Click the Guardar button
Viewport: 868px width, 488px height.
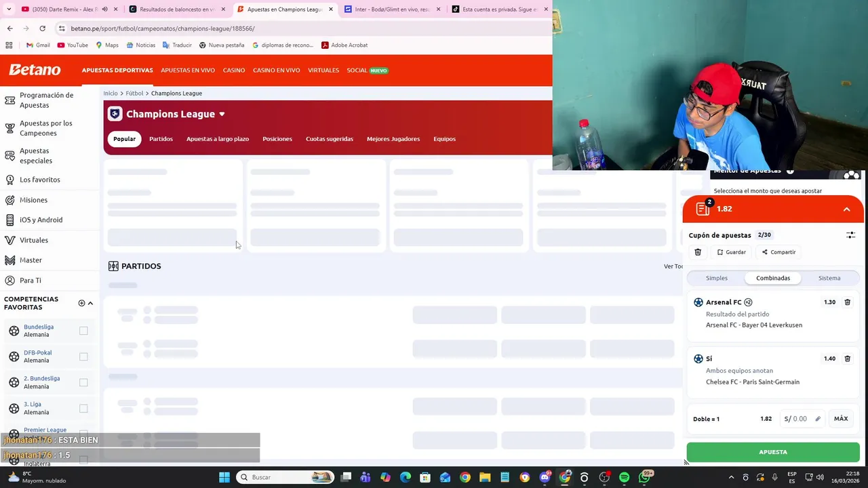pyautogui.click(x=732, y=252)
